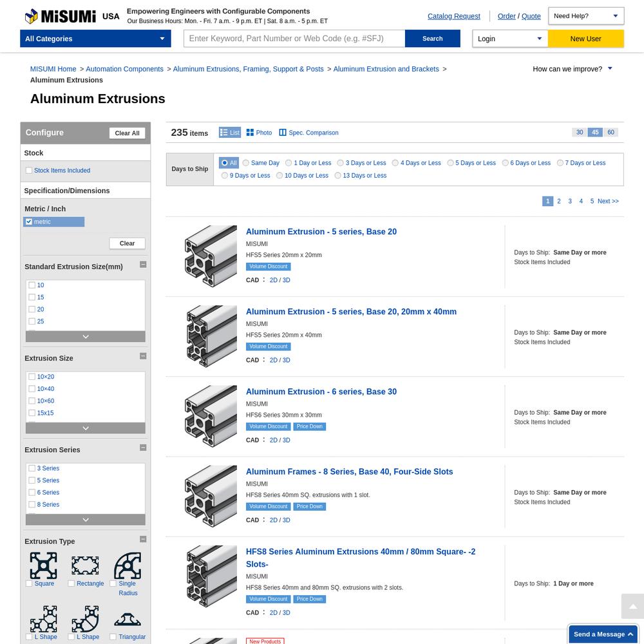
Task: Expand the Extrusion Series list
Action: point(86,520)
